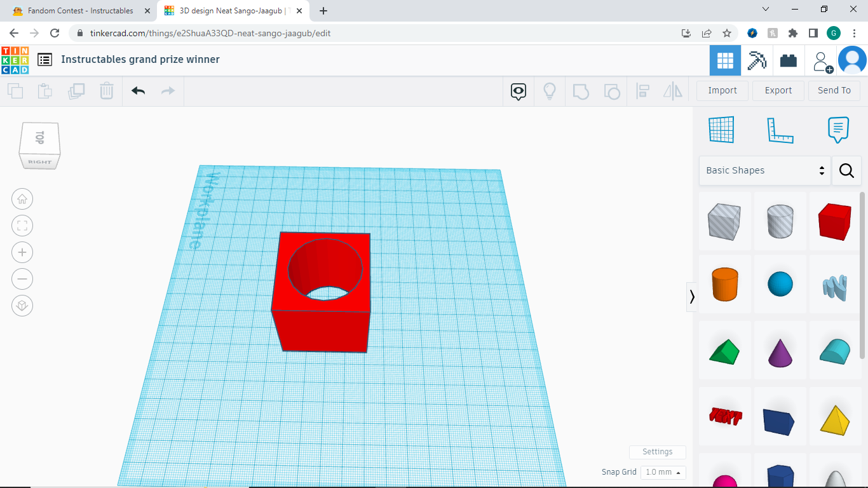Select the Notes tool
868x488 pixels.
pos(837,129)
